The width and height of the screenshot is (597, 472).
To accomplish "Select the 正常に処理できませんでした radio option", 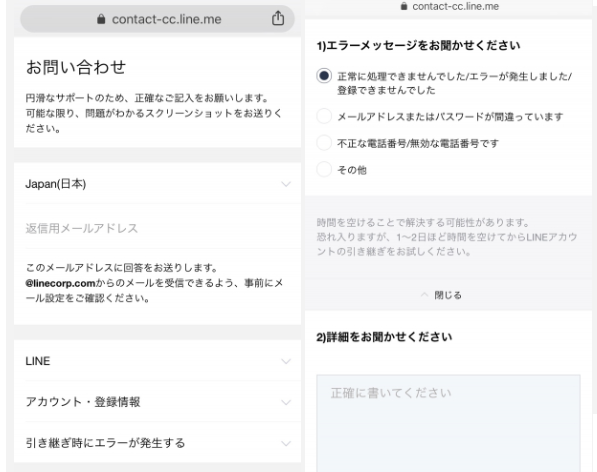I will pos(324,76).
